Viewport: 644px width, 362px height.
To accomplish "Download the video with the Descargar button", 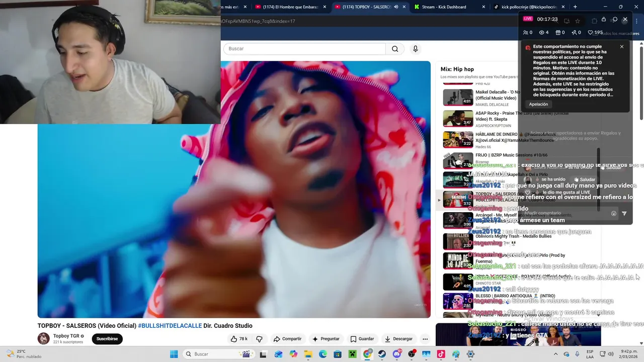I will [x=398, y=339].
